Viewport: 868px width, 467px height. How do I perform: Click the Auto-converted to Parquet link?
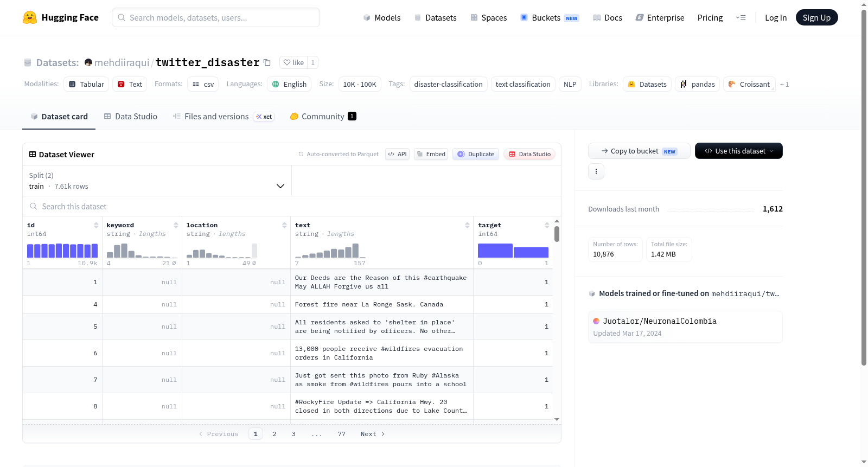pyautogui.click(x=342, y=154)
